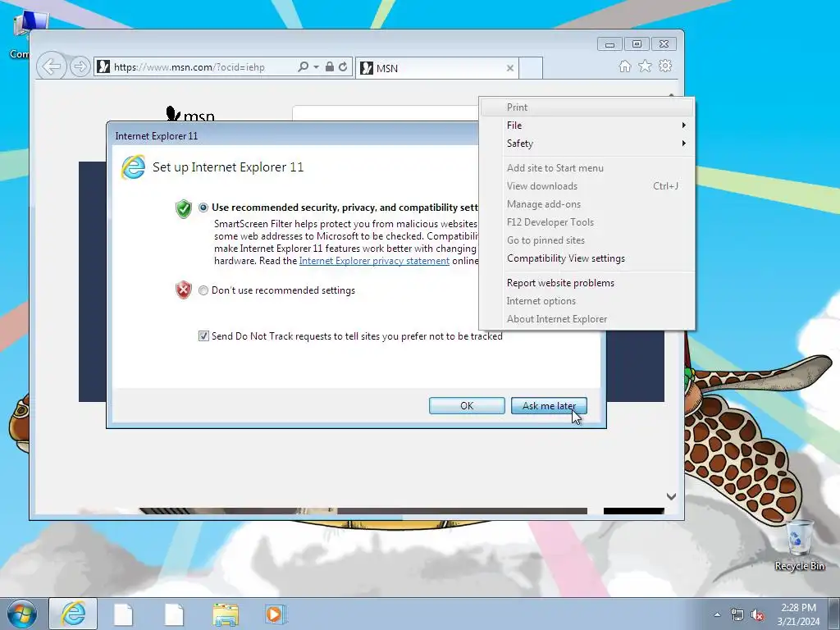Screen dimensions: 840x630
Task: Open the Windows Start orb
Action: click(22, 614)
